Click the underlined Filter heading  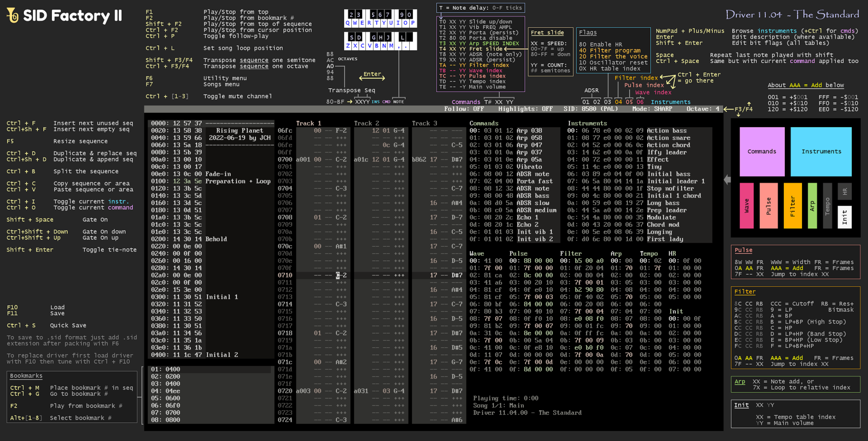(745, 292)
